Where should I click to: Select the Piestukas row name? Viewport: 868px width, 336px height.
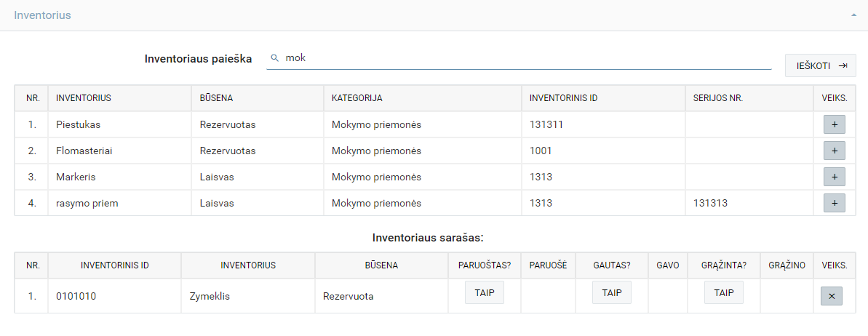[x=76, y=124]
